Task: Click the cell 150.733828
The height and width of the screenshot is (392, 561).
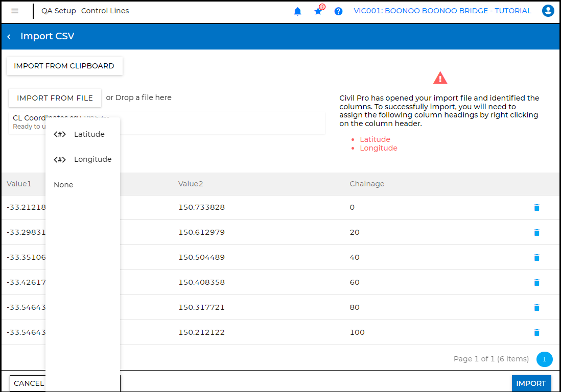Action: tap(201, 207)
